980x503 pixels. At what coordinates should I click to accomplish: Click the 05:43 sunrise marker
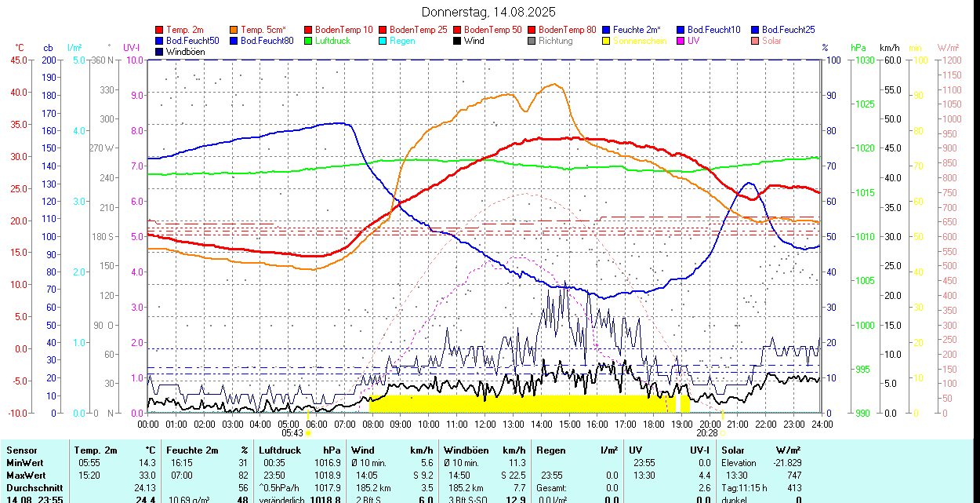pyautogui.click(x=292, y=432)
